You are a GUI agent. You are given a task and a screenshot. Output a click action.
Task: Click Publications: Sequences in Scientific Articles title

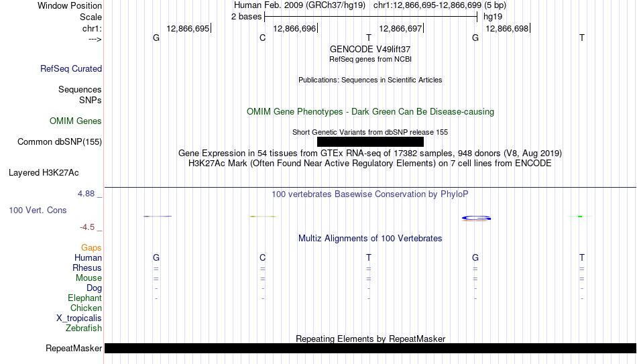[x=370, y=80]
